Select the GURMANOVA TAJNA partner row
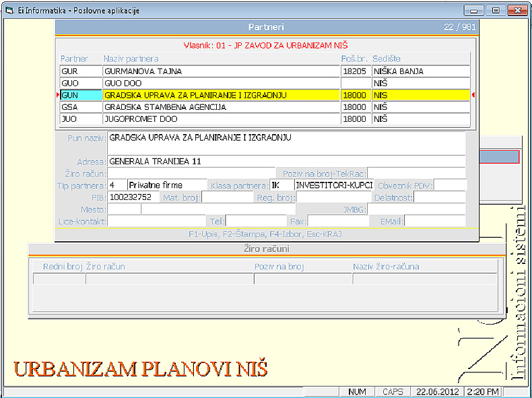The height and width of the screenshot is (398, 532). coord(221,71)
